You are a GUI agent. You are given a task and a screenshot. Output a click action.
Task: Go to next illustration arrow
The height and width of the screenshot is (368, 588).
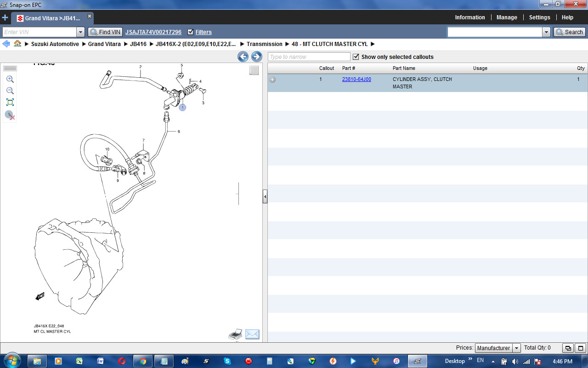257,57
